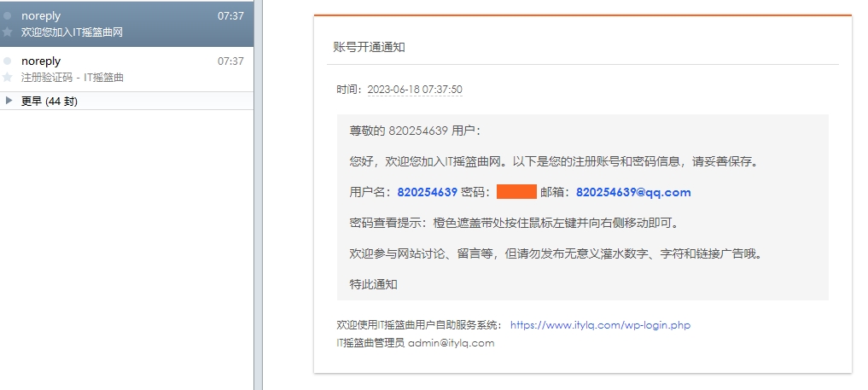Open the itylq.com wp-login.php link
Screen dimensions: 868x390
599,325
